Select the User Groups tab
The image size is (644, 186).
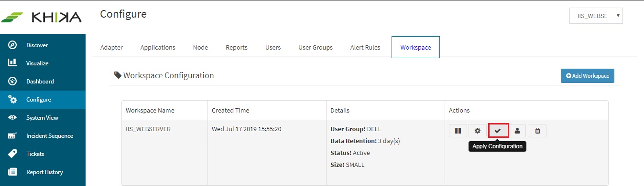tap(316, 47)
